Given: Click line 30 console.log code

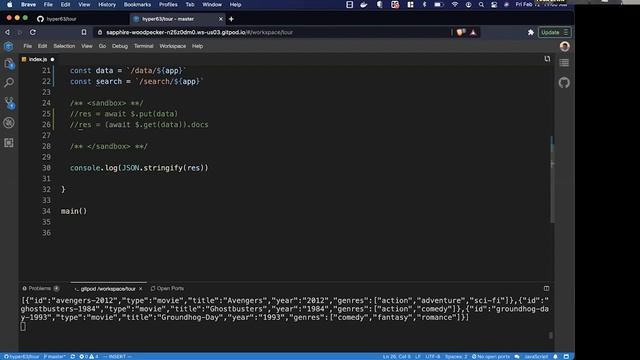Looking at the screenshot, I should tap(139, 168).
